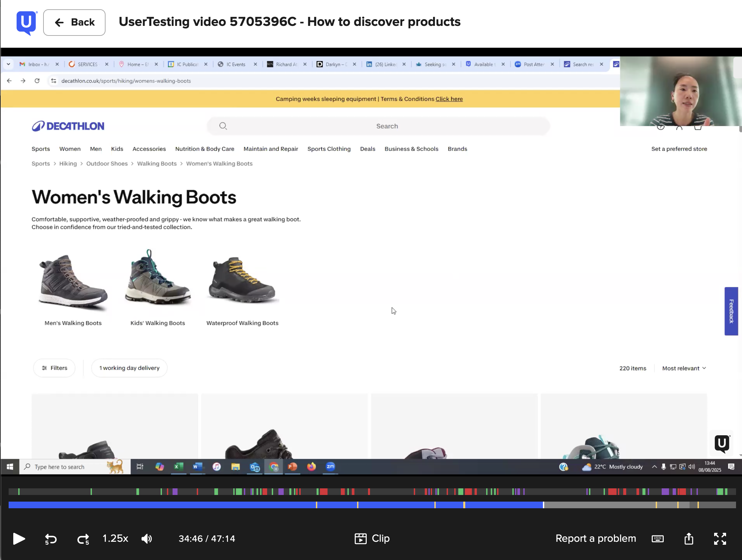742x560 pixels.
Task: Open the taskbar weather widget
Action: 612,466
